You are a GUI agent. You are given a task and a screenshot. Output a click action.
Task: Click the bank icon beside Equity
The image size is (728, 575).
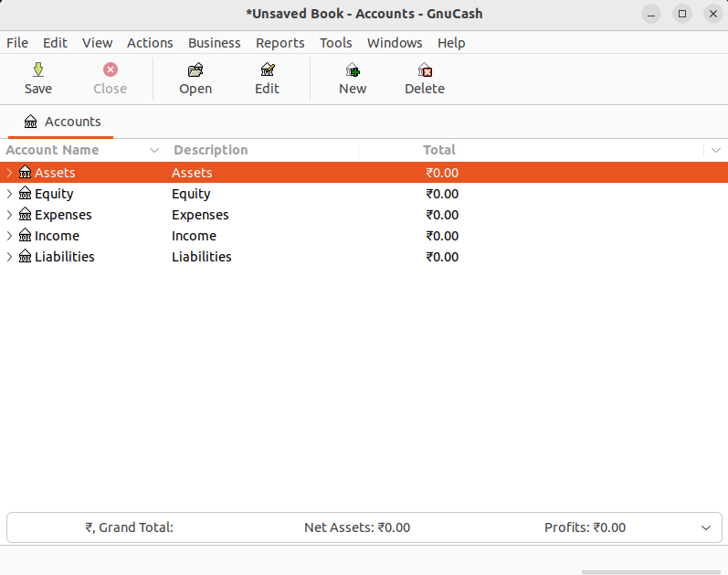(25, 193)
